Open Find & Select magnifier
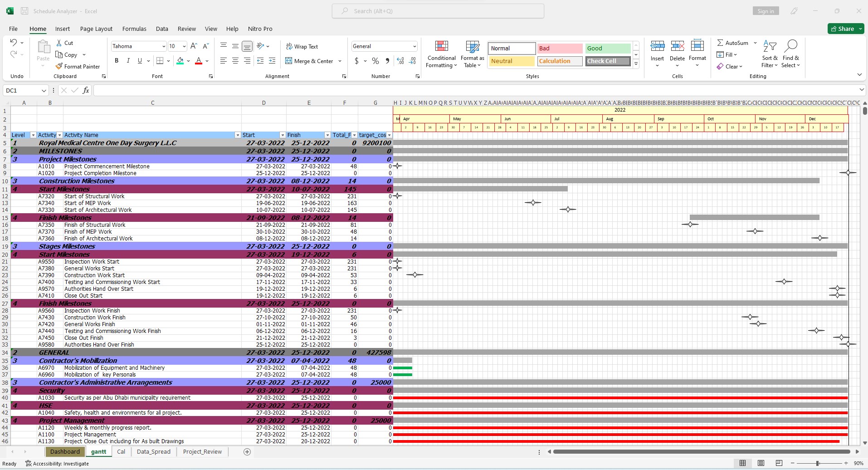The width and height of the screenshot is (868, 470). (790, 46)
